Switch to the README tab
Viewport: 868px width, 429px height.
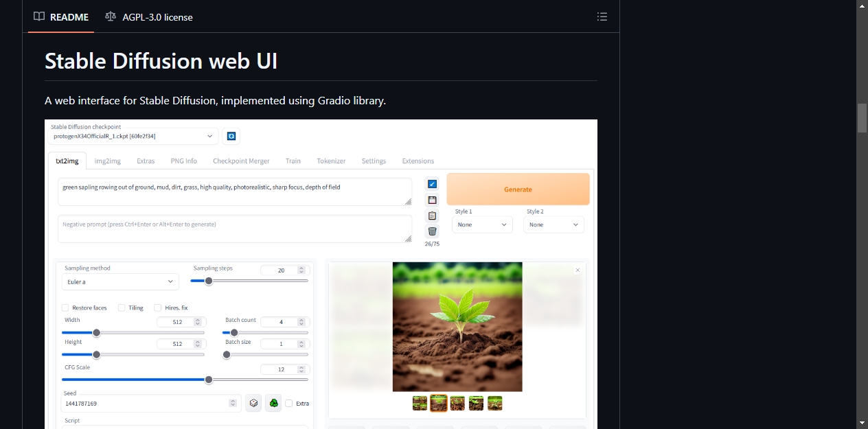click(x=61, y=16)
